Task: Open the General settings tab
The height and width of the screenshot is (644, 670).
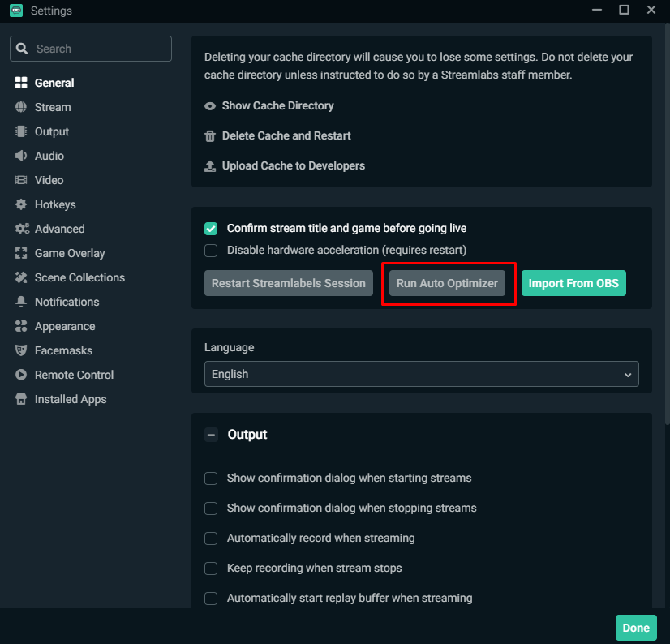Action: click(54, 83)
